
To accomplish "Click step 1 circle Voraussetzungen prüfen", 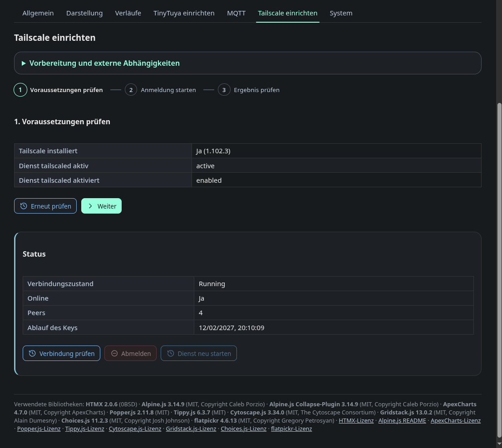I will click(20, 90).
